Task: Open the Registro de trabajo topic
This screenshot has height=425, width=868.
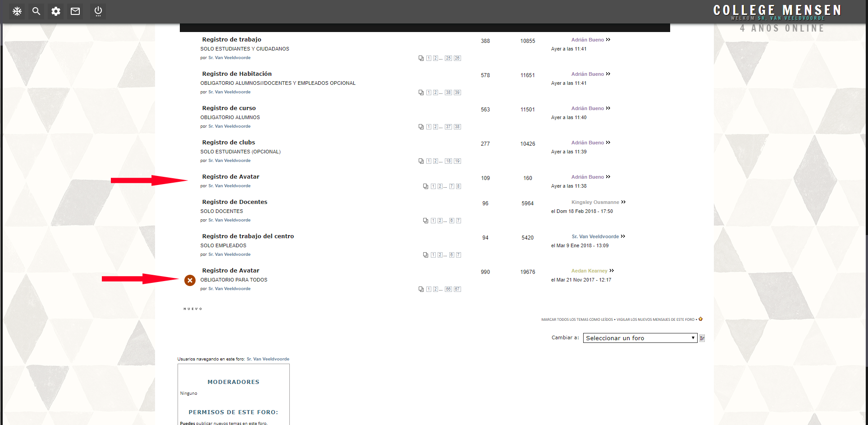Action: tap(232, 40)
